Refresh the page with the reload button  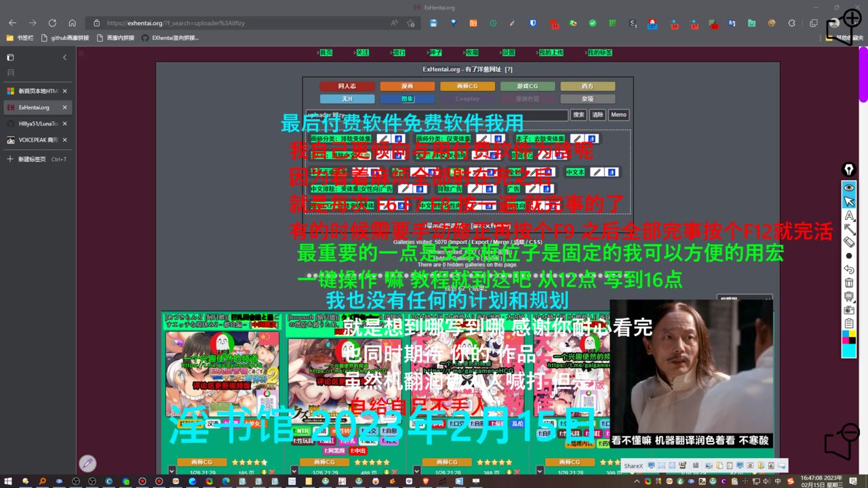[x=52, y=22]
